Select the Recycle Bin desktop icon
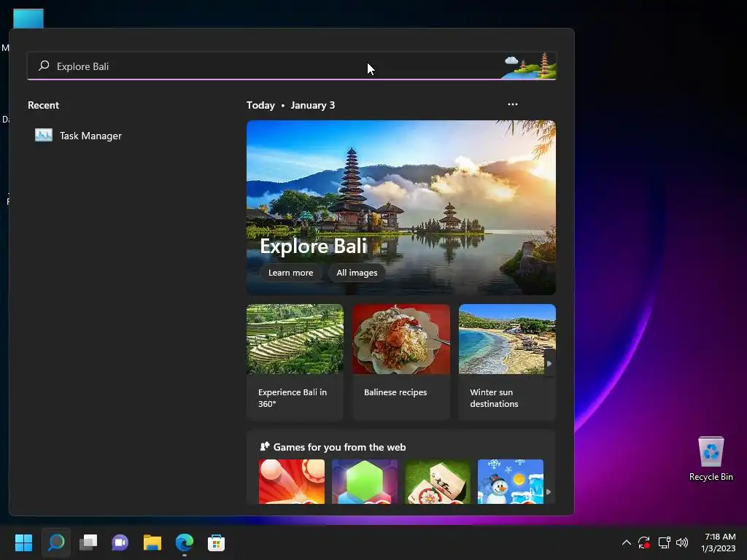747x560 pixels. [711, 459]
